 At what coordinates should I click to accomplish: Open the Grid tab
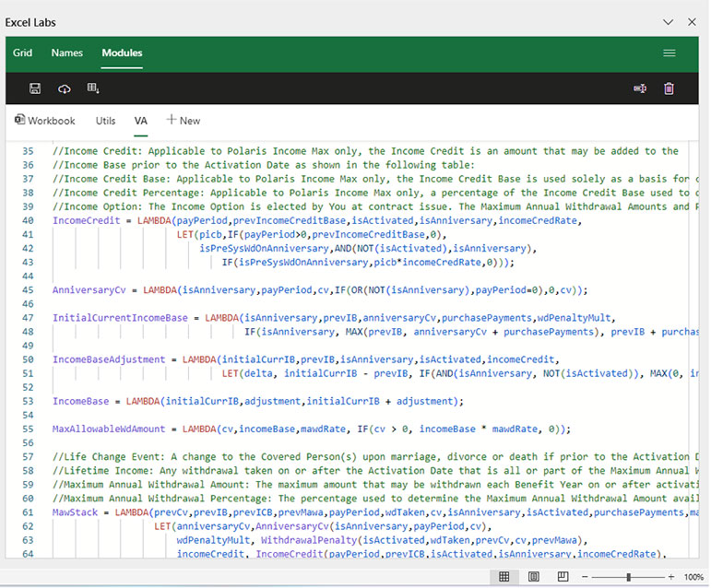(22, 53)
